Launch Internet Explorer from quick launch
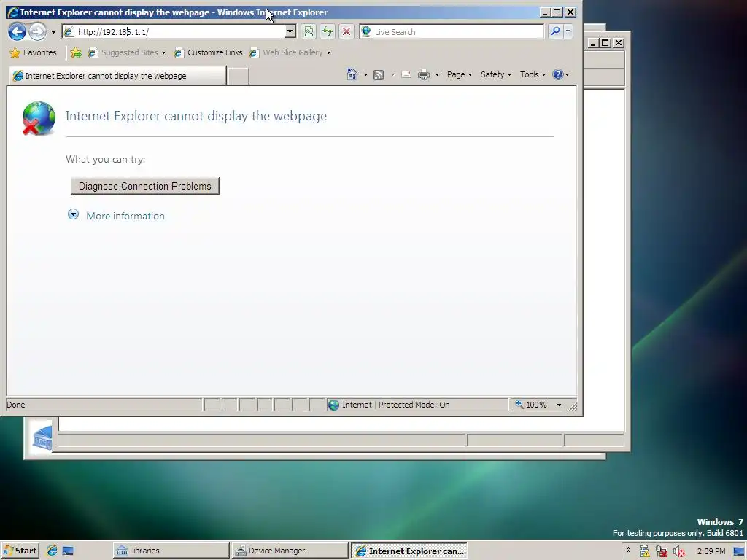 (x=52, y=551)
